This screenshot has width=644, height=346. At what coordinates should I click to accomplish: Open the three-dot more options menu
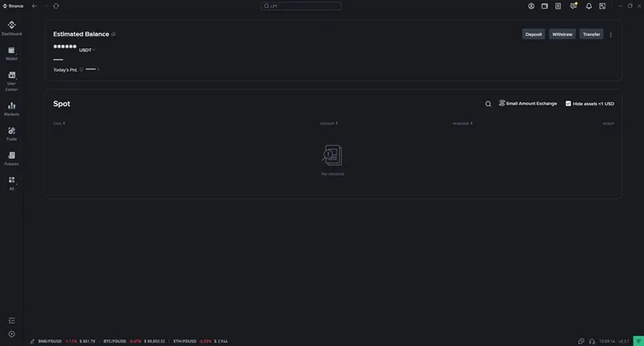point(611,35)
